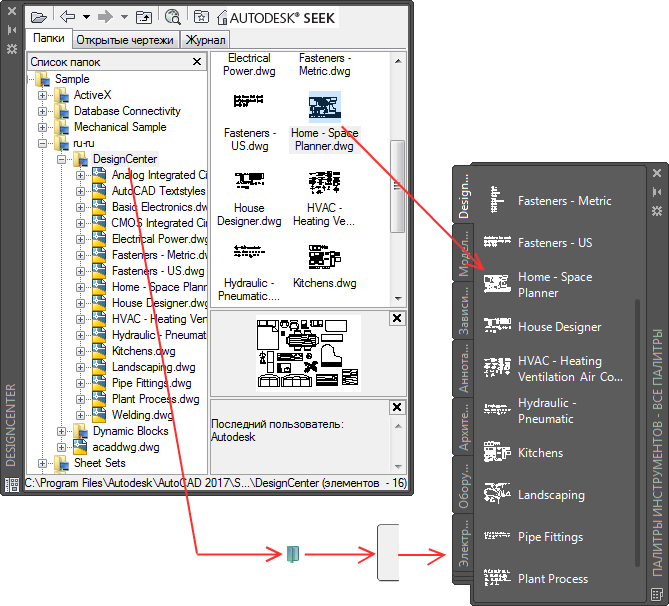The width and height of the screenshot is (669, 606).
Task: Click the DesignCenter properties icon at bottom-left
Action: point(12,485)
